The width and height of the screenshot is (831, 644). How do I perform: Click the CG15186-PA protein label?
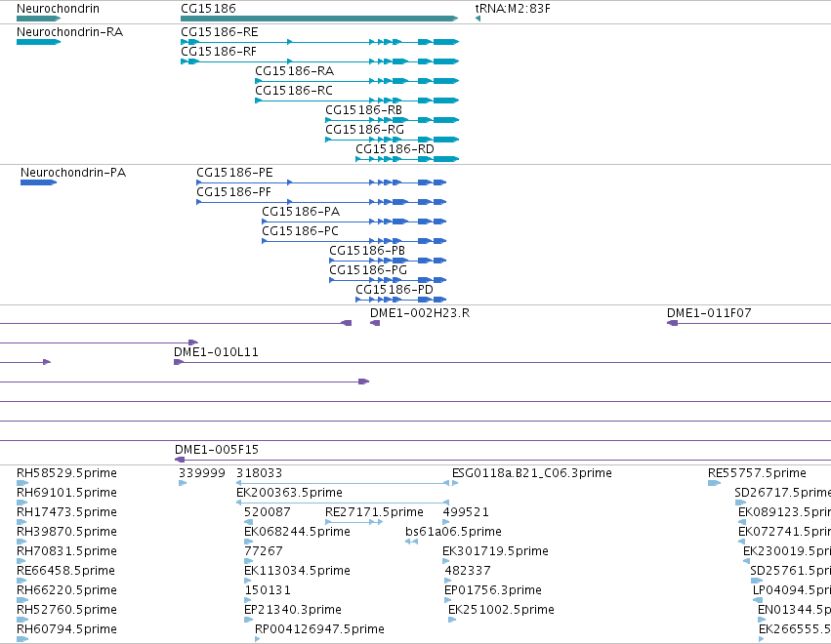click(301, 212)
